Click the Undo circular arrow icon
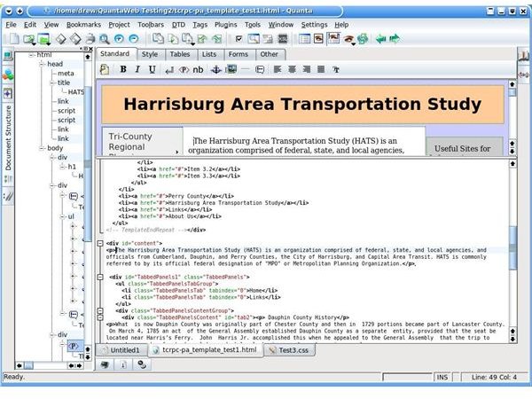The height and width of the screenshot is (399, 532). (x=119, y=39)
